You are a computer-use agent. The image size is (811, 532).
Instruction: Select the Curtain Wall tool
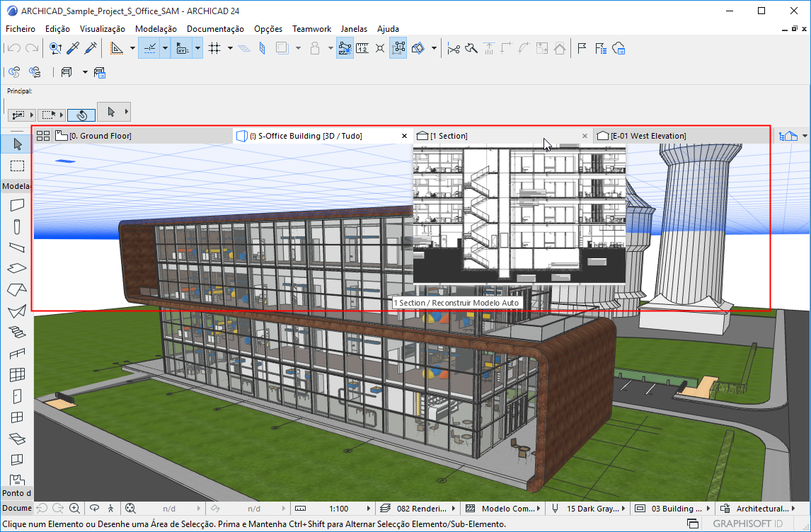coord(17,375)
